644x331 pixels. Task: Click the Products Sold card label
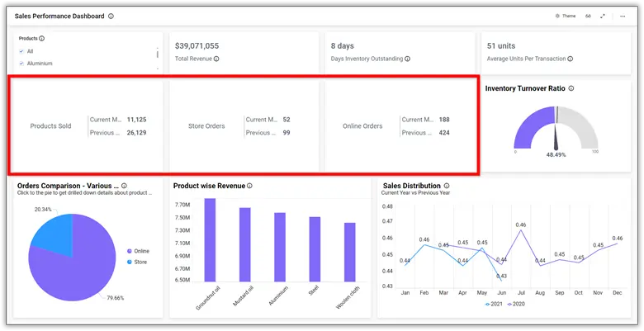click(50, 126)
